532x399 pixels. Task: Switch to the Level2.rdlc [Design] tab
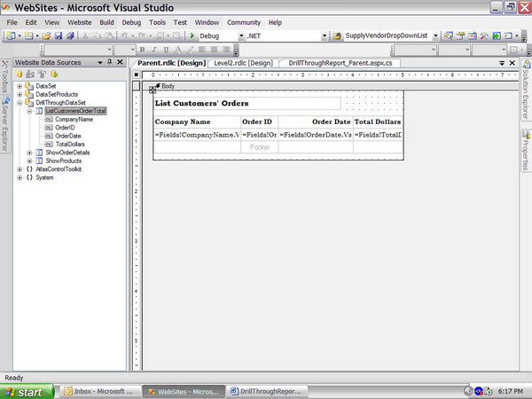pos(243,63)
